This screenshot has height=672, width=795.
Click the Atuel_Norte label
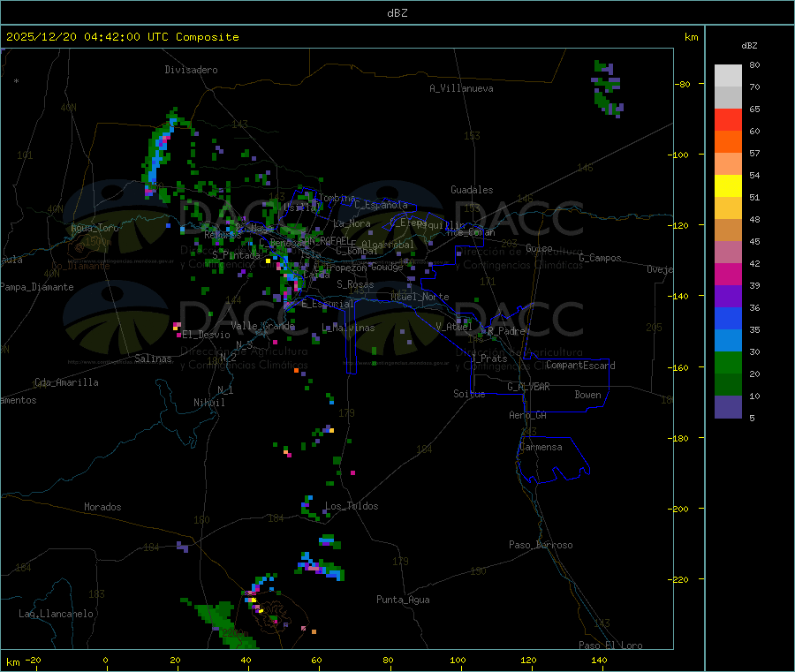[420, 297]
